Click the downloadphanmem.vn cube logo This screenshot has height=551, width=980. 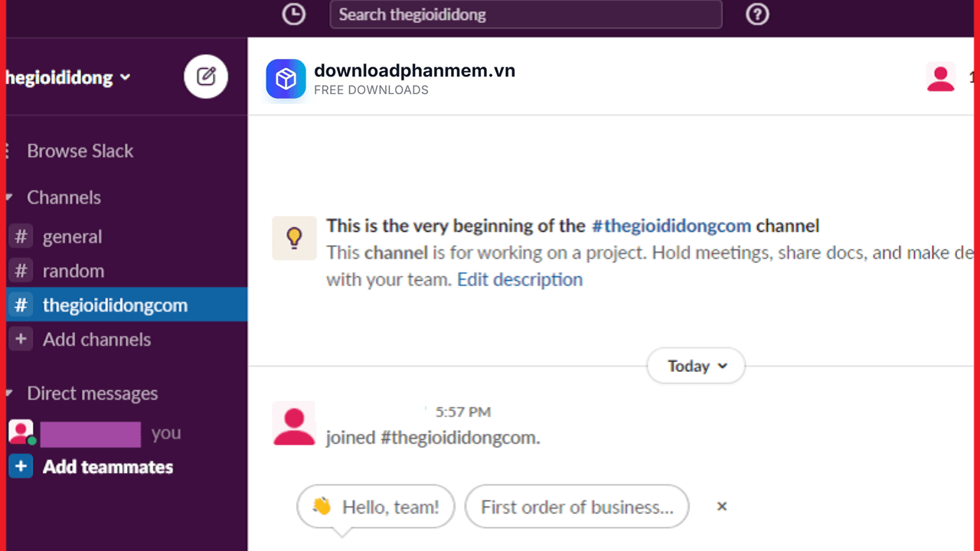[286, 79]
